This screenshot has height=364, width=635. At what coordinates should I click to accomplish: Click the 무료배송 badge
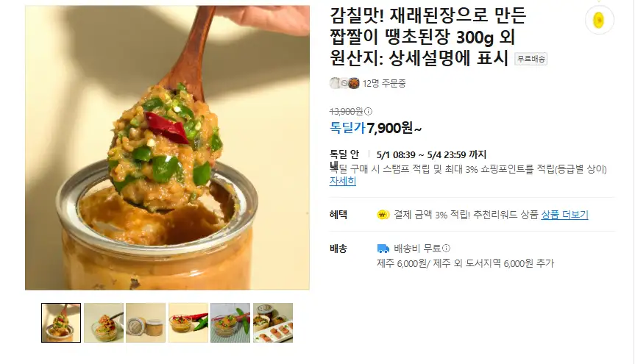(531, 59)
